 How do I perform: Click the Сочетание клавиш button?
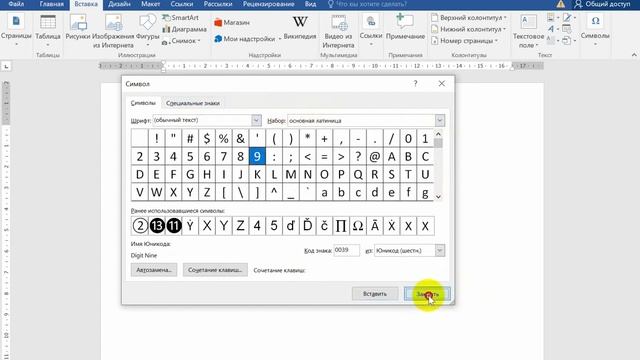[x=215, y=270]
